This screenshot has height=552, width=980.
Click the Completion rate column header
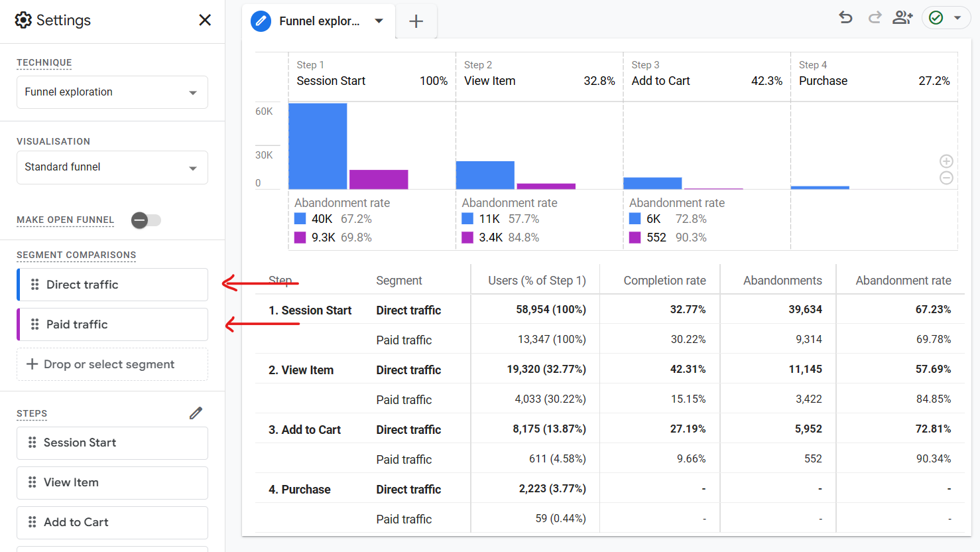pyautogui.click(x=664, y=281)
